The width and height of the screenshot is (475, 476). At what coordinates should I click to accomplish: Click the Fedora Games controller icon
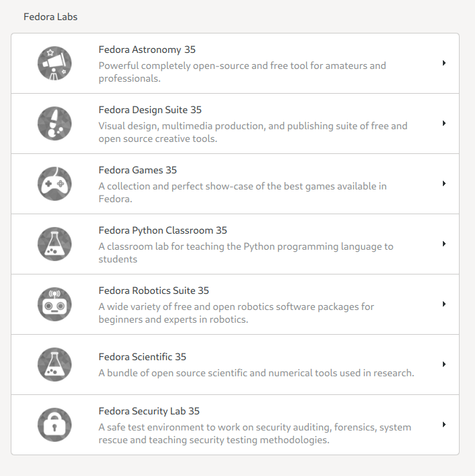[x=54, y=183]
